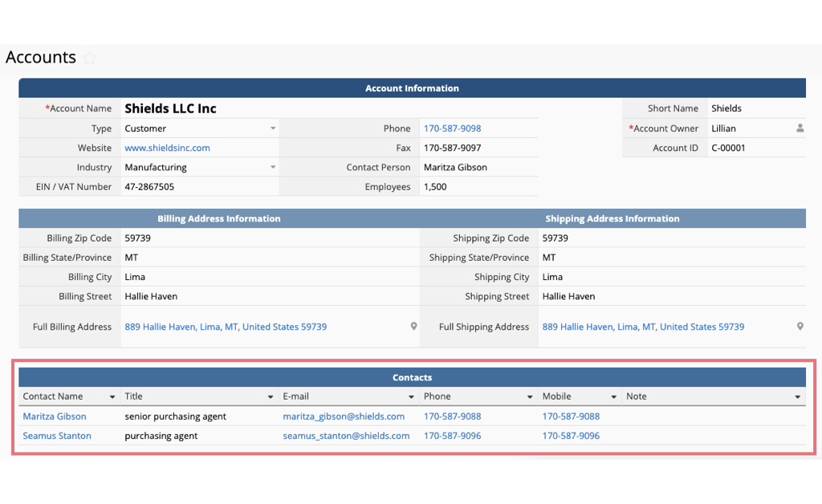Open the full billing address link

(x=226, y=327)
